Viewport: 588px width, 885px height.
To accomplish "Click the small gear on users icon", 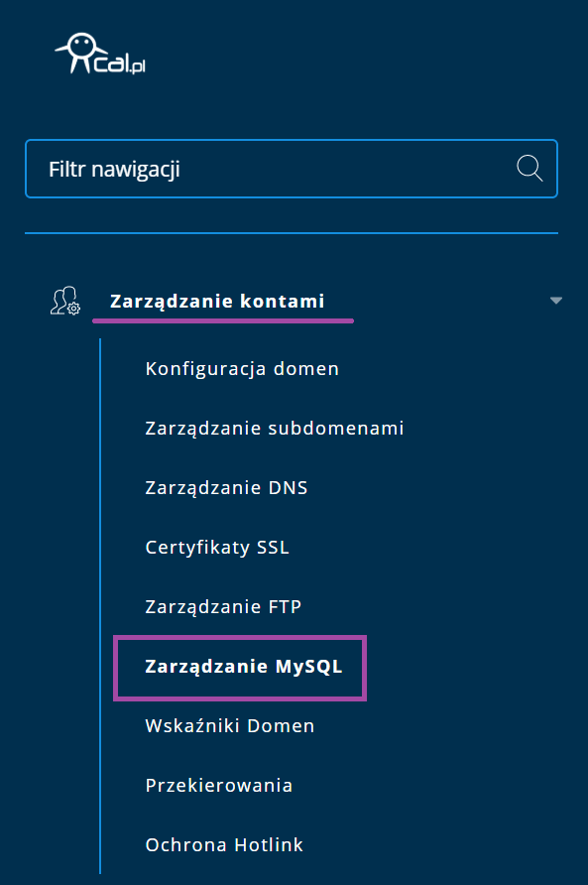I will pyautogui.click(x=74, y=309).
